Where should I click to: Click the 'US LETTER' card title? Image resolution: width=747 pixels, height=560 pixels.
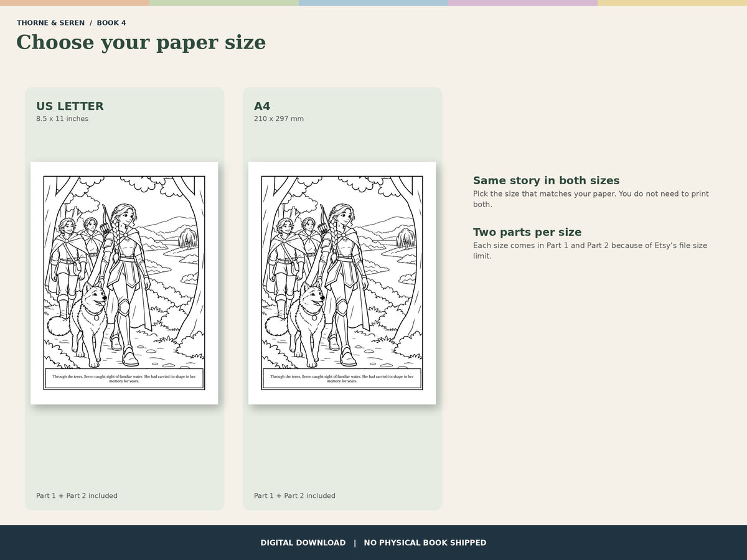coord(70,106)
